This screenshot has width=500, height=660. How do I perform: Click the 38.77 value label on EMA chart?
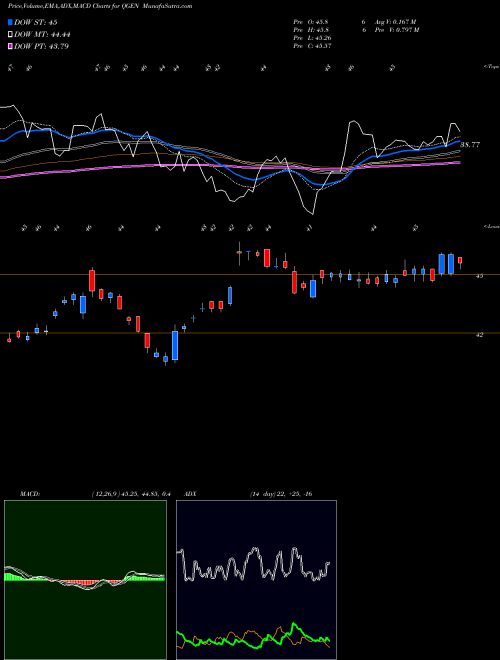[x=470, y=144]
